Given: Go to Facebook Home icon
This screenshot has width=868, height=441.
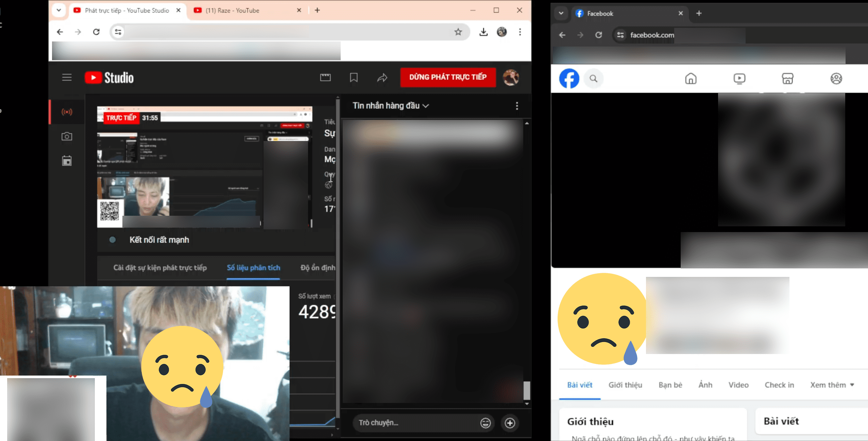Looking at the screenshot, I should click(691, 78).
